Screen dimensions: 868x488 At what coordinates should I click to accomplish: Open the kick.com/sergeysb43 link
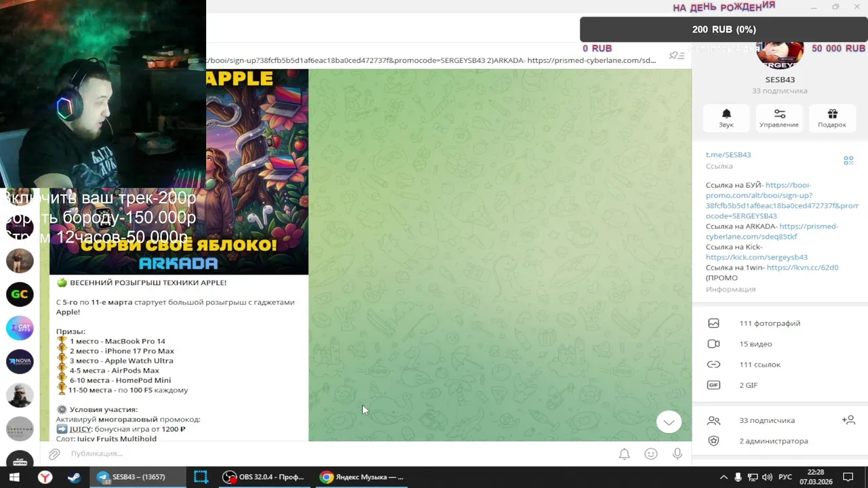click(x=757, y=258)
